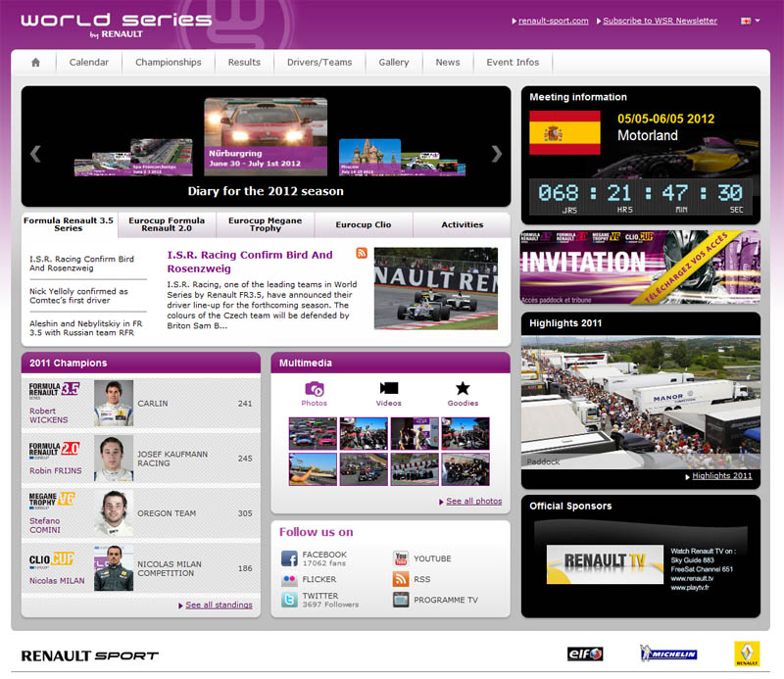Click the yellow Renault diamond logo

pyautogui.click(x=747, y=654)
